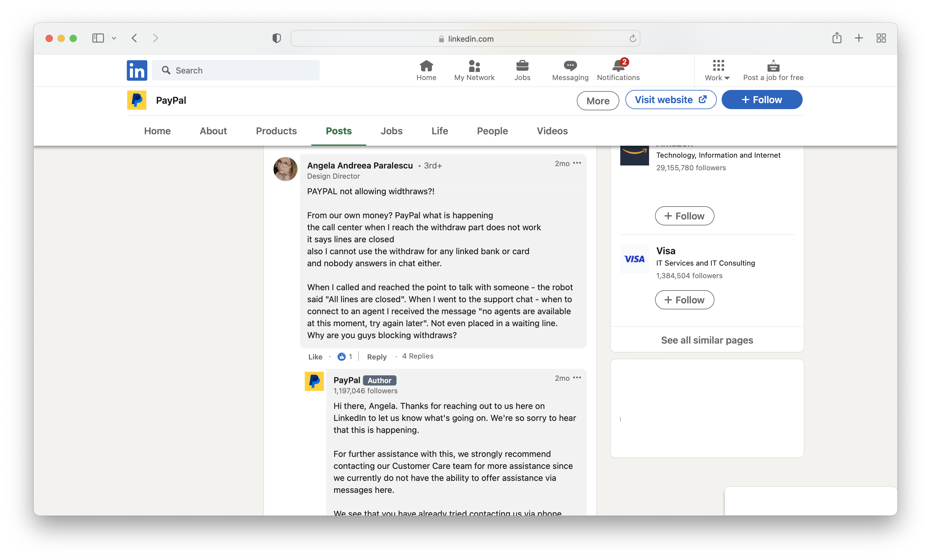
Task: Click the LinkedIn Search field
Action: [235, 70]
